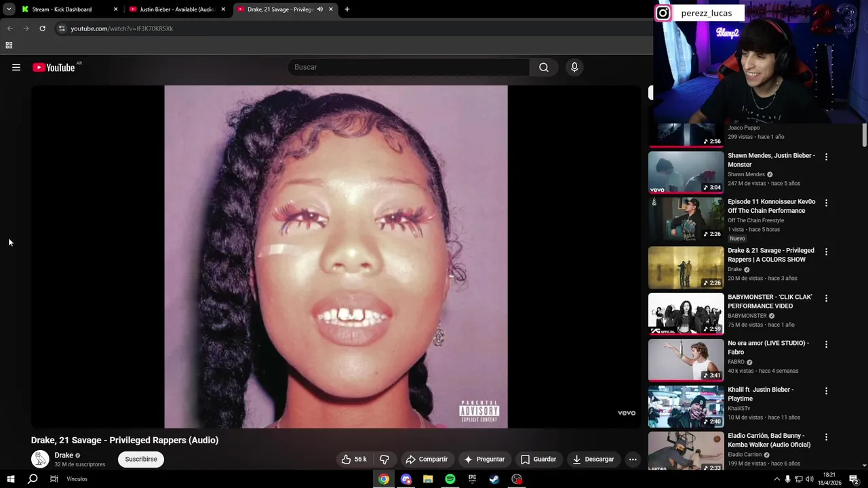Go back in browser history
The width and height of the screenshot is (868, 488).
click(9, 28)
